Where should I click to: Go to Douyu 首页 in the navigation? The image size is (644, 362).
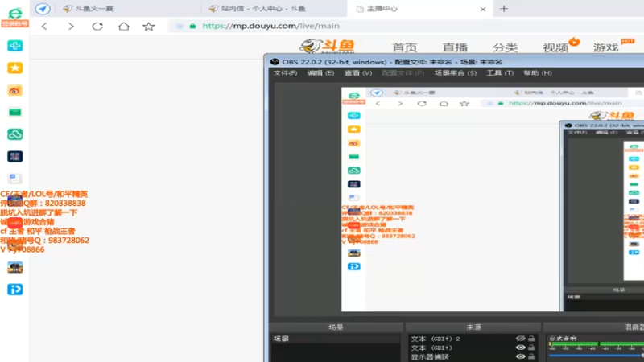405,47
